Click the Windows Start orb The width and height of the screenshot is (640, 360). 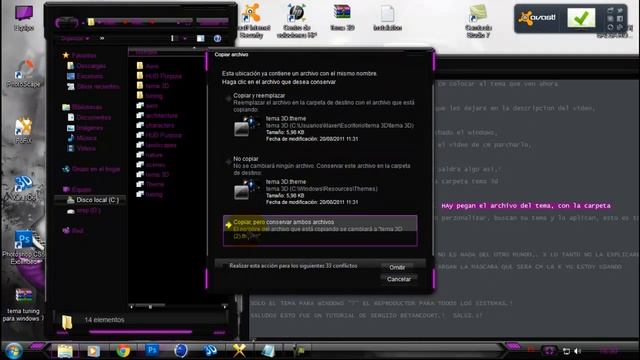(x=13, y=351)
